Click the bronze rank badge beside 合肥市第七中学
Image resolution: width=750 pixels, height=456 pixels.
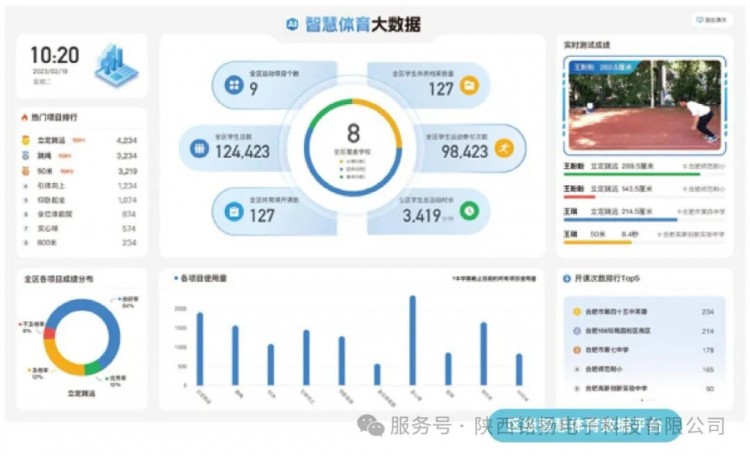click(x=577, y=350)
